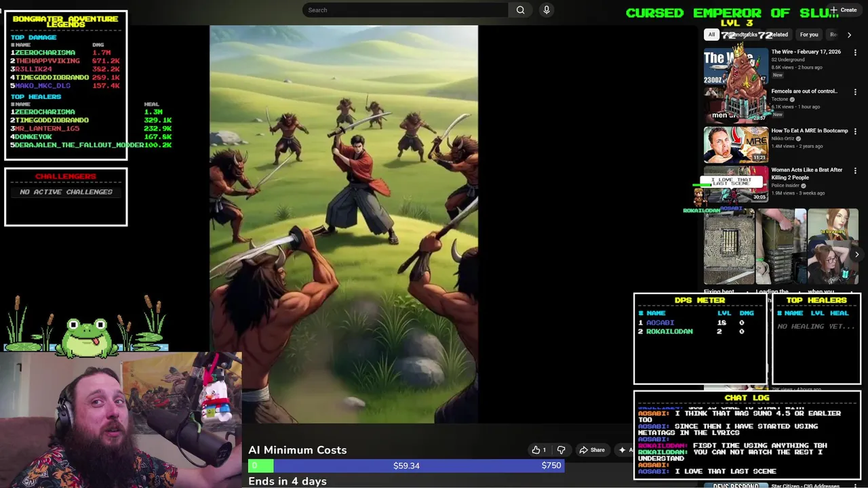This screenshot has width=868, height=488.
Task: Select the For you filter chip
Action: coord(808,35)
